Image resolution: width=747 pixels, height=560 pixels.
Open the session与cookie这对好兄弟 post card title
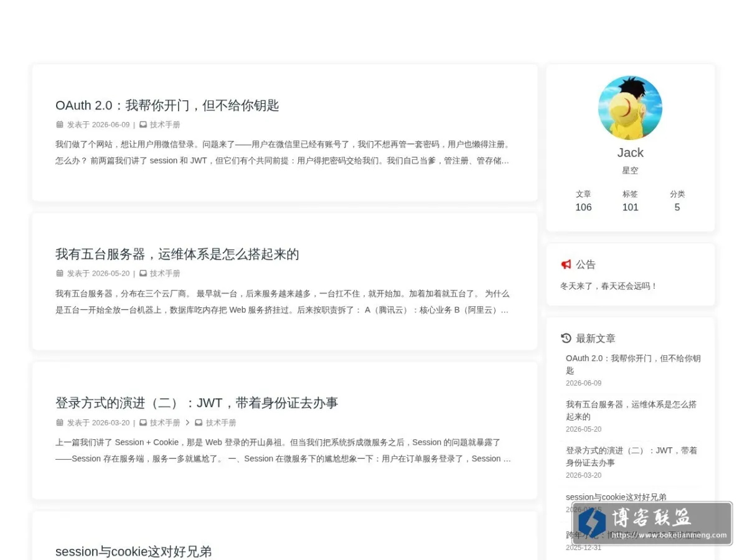(134, 551)
